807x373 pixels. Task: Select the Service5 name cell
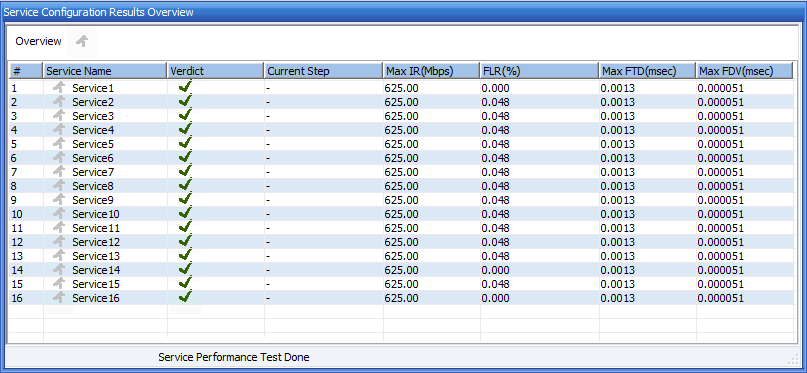(x=93, y=144)
